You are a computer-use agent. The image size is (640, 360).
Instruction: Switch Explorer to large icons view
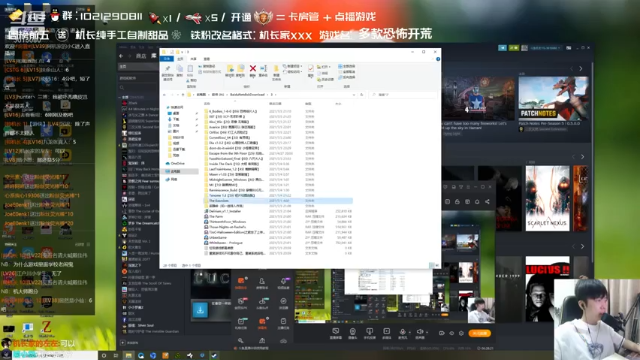[x=437, y=265]
